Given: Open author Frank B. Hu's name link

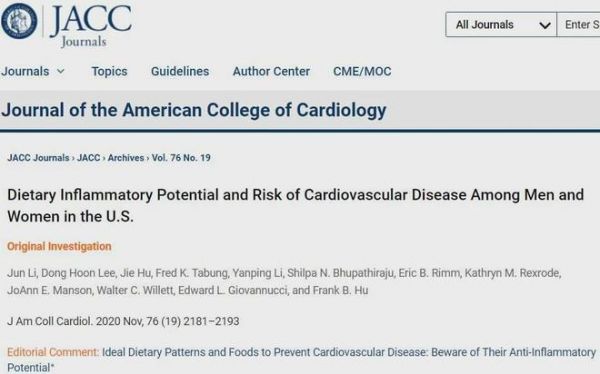Looking at the screenshot, I should tap(341, 291).
